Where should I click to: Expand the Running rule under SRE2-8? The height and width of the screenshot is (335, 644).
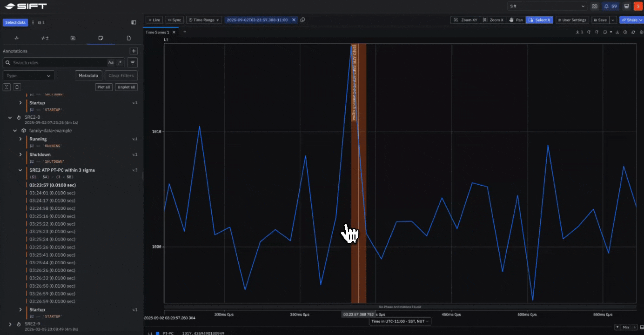point(20,139)
